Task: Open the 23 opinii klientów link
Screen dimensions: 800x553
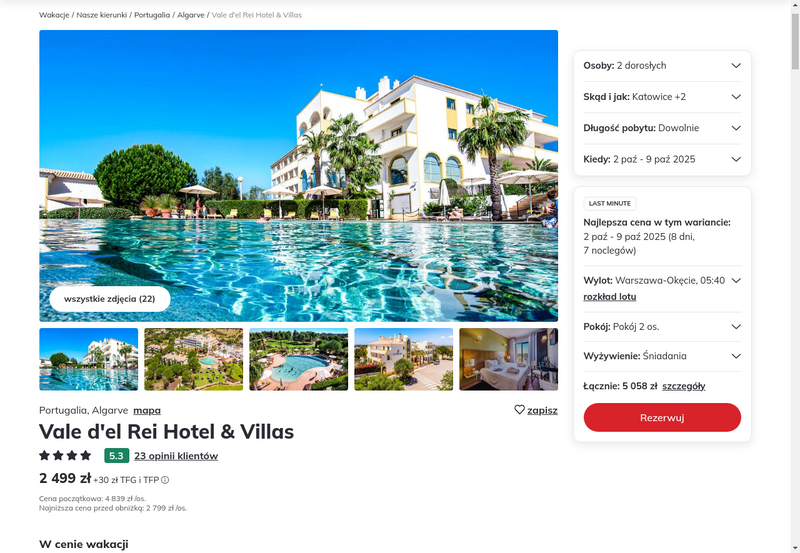Action: point(176,456)
